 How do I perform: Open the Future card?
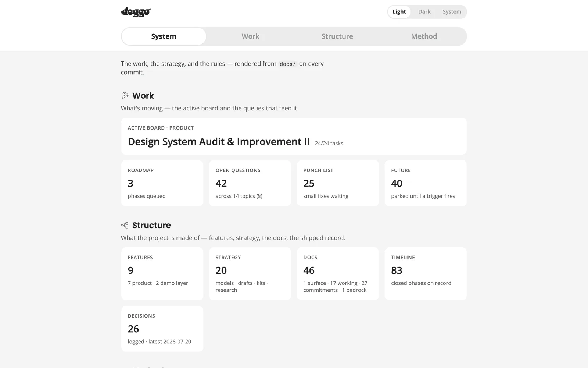pyautogui.click(x=426, y=183)
